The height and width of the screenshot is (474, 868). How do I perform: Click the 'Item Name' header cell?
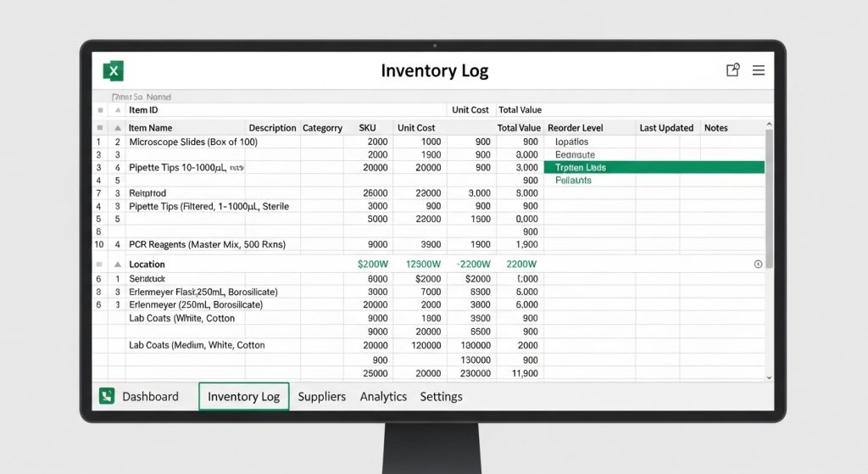coord(150,128)
